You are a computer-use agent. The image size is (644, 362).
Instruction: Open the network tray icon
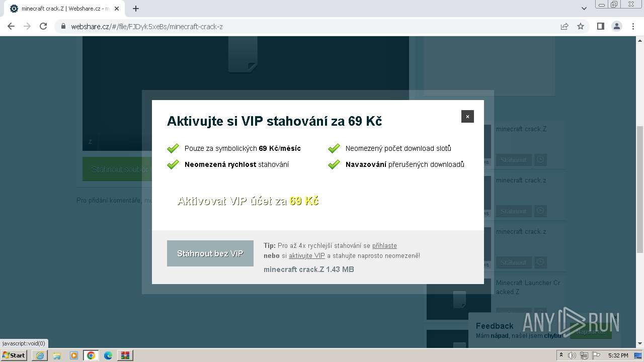[x=584, y=355]
